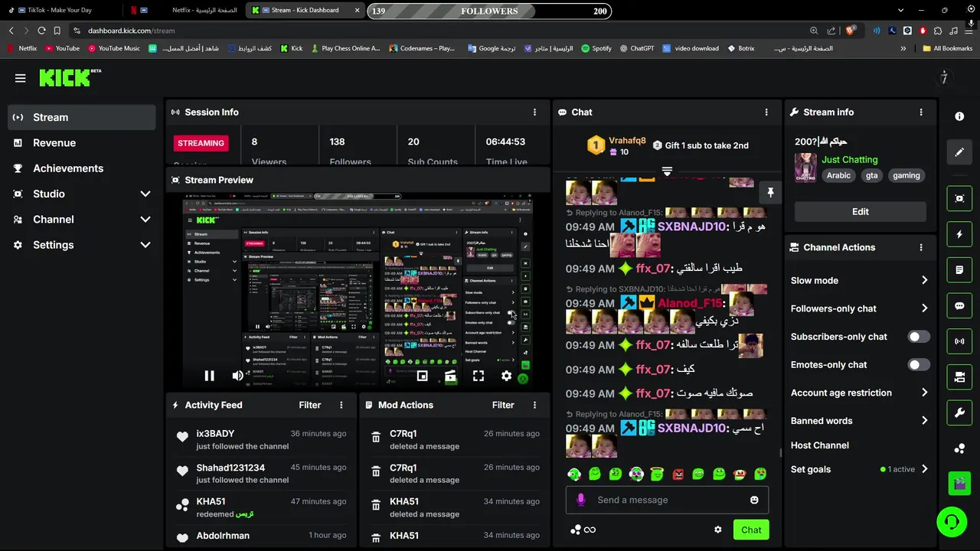Viewport: 980px width, 551px height.
Task: Click username ix3BADY in Activity Feed
Action: pyautogui.click(x=215, y=434)
